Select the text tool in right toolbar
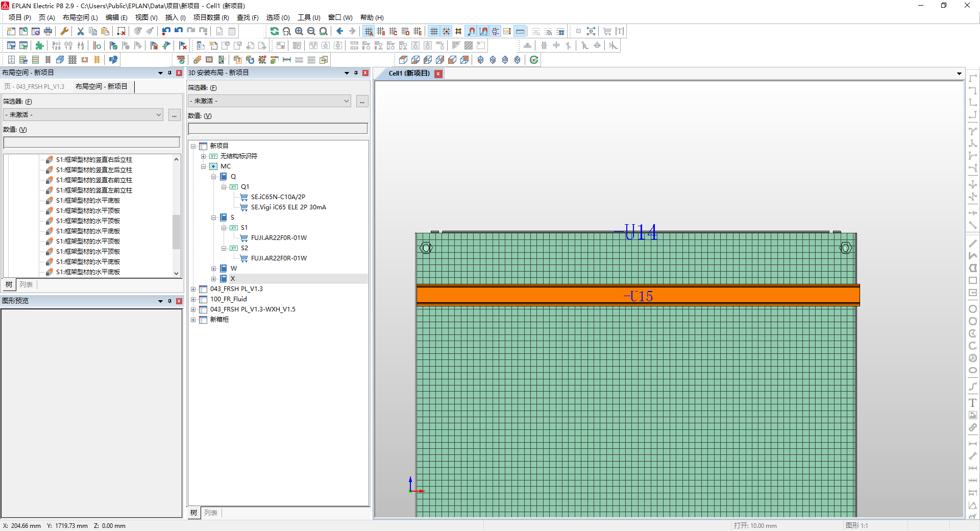The width and height of the screenshot is (980, 531). coord(973,403)
